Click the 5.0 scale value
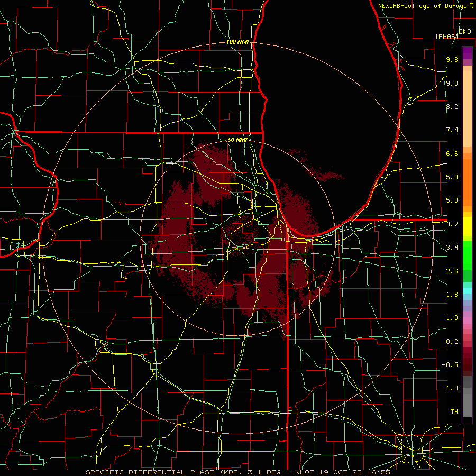 tap(452, 200)
